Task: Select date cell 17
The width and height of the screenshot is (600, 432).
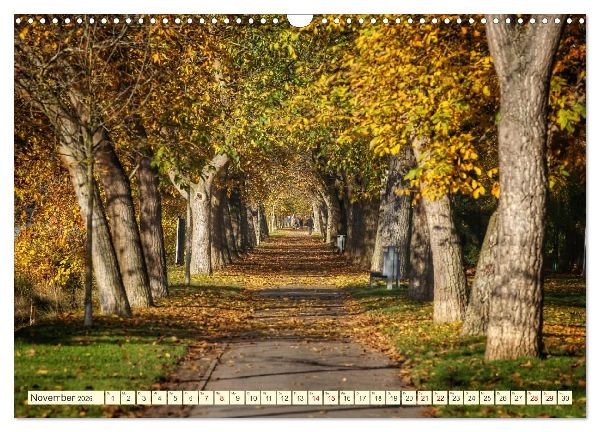Action: [362, 398]
